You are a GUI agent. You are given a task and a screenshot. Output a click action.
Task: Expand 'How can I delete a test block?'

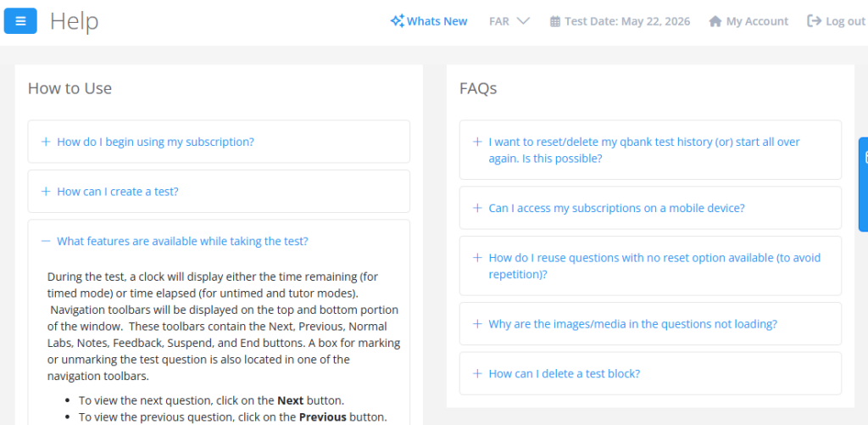pyautogui.click(x=564, y=373)
